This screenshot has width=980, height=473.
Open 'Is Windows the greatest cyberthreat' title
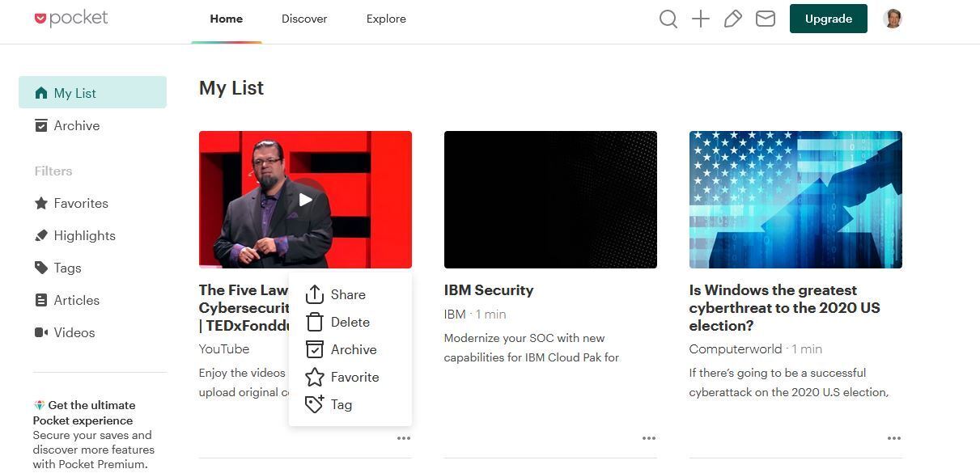pos(785,307)
